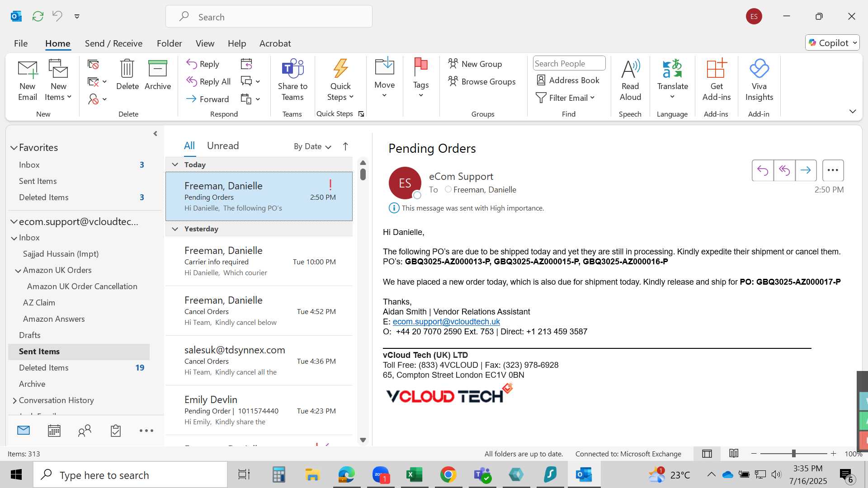Open the Copilot dropdown
The width and height of the screenshot is (868, 488).
[x=832, y=42]
